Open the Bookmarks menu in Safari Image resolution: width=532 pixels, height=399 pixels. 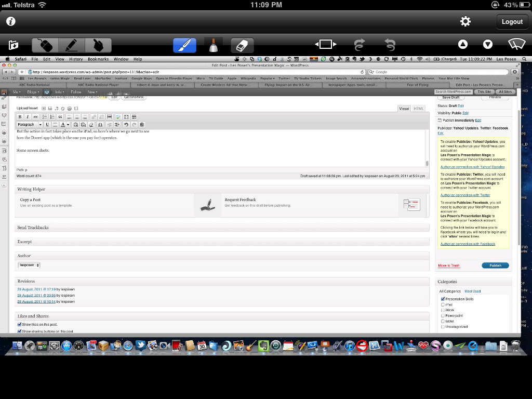click(98, 59)
